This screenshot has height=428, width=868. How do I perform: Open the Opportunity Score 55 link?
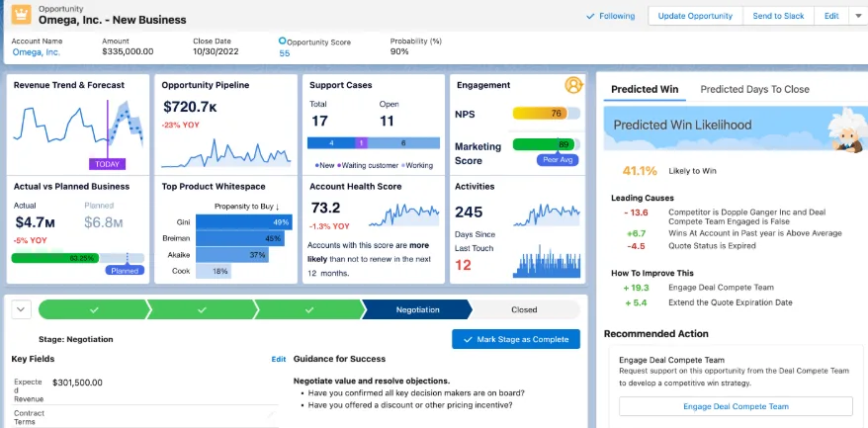pyautogui.click(x=284, y=53)
